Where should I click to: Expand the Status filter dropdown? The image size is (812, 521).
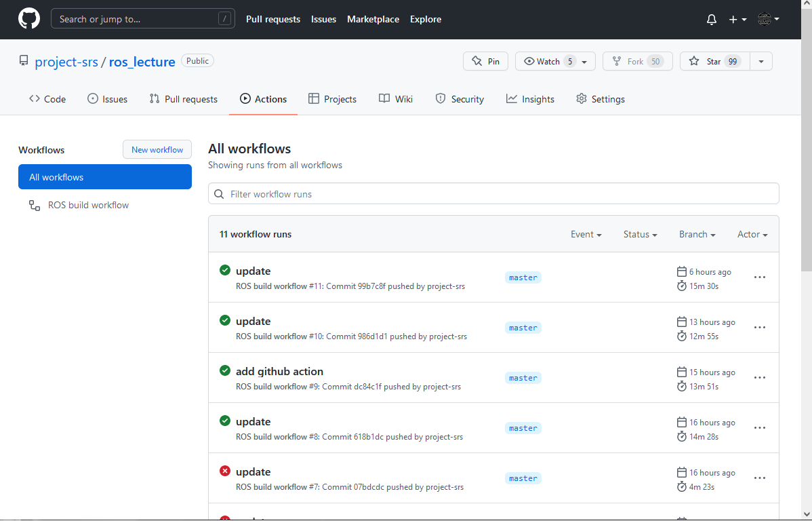[640, 234]
